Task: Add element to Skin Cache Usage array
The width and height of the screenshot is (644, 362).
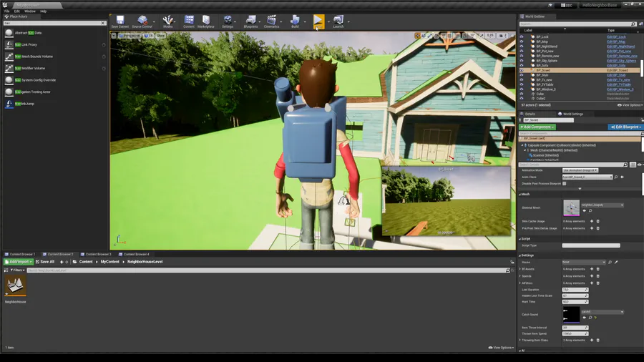Action: pos(592,221)
